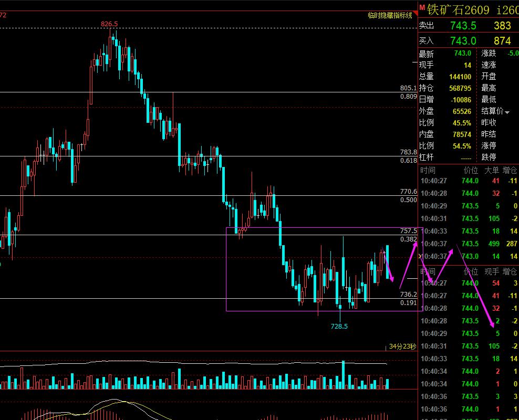519x420 pixels.
Task: Click the 826.5 high price label
Action: point(109,24)
